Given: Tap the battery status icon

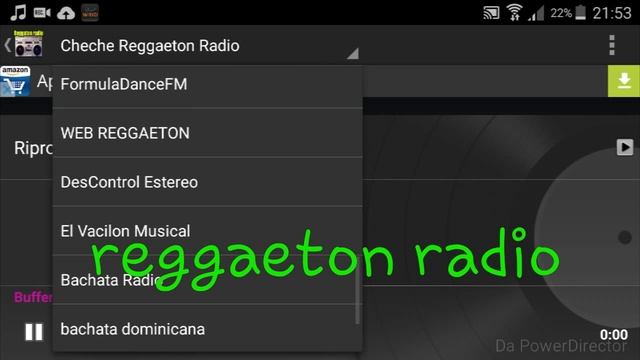Looking at the screenshot, I should coord(580,13).
